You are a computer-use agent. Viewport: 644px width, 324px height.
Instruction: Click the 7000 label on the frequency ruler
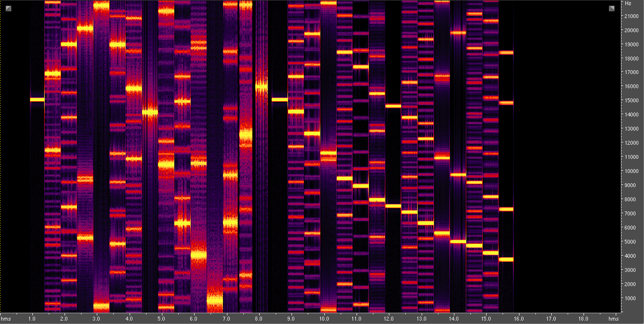click(x=630, y=214)
